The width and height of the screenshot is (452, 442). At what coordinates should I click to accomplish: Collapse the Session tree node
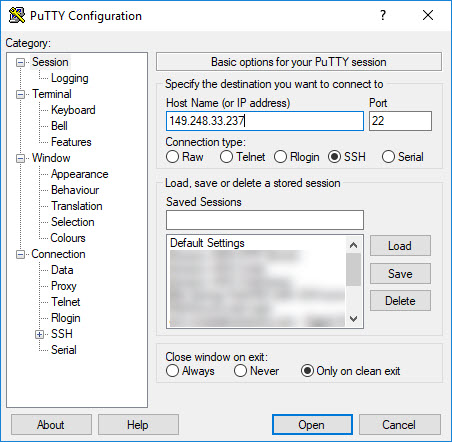20,62
